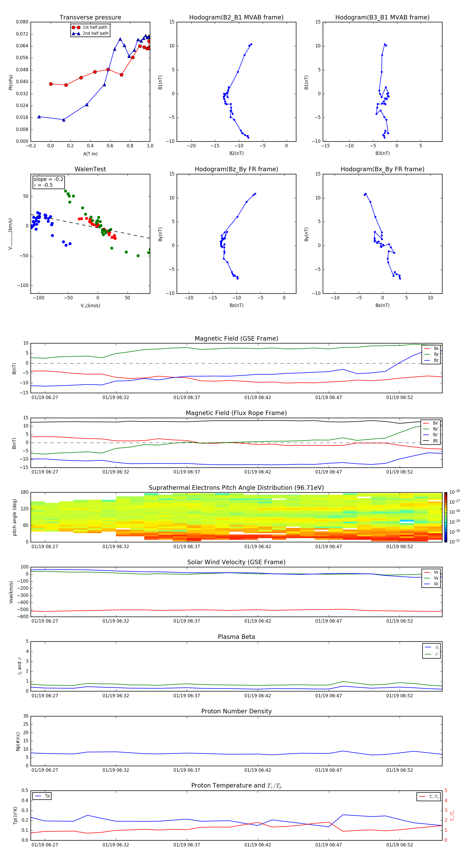Select the "2nd half path" legend entry
The height and width of the screenshot is (868, 473).
pos(90,33)
